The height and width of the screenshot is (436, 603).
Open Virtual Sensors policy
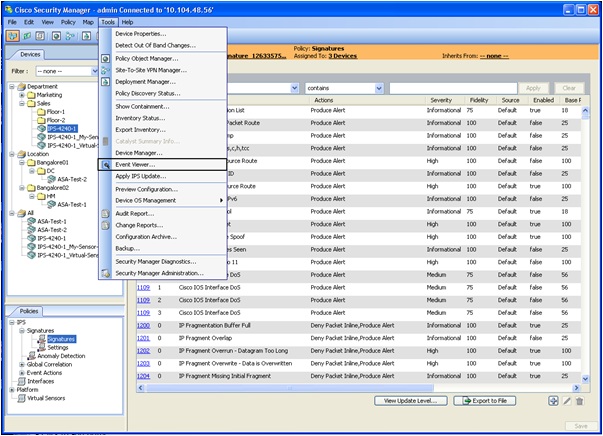46,398
